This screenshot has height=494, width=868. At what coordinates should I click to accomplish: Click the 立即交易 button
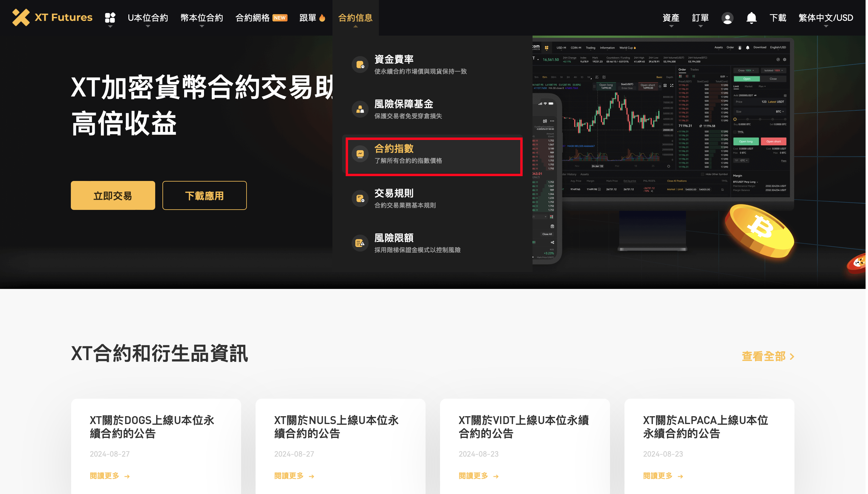[113, 195]
